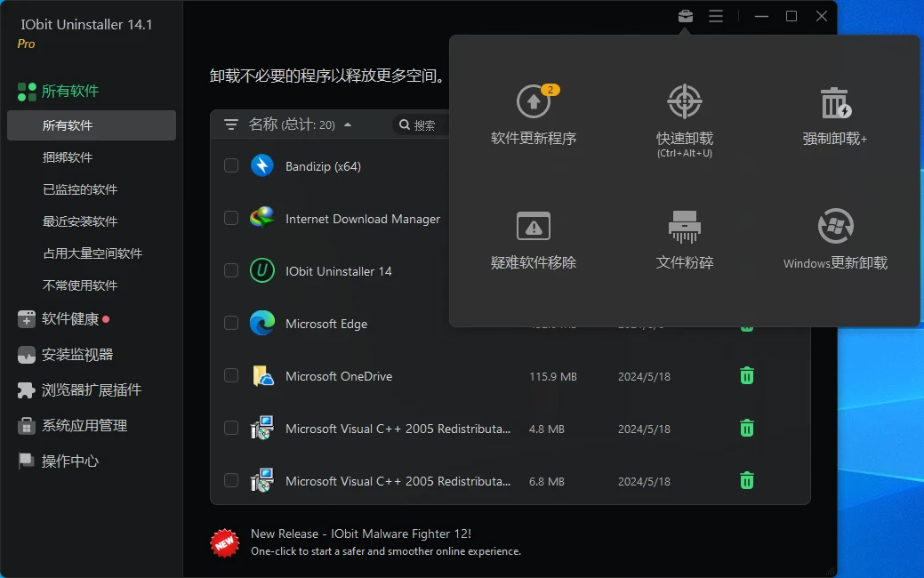Launch the 软件更新程序 software updater tool
The image size is (924, 578).
534,115
